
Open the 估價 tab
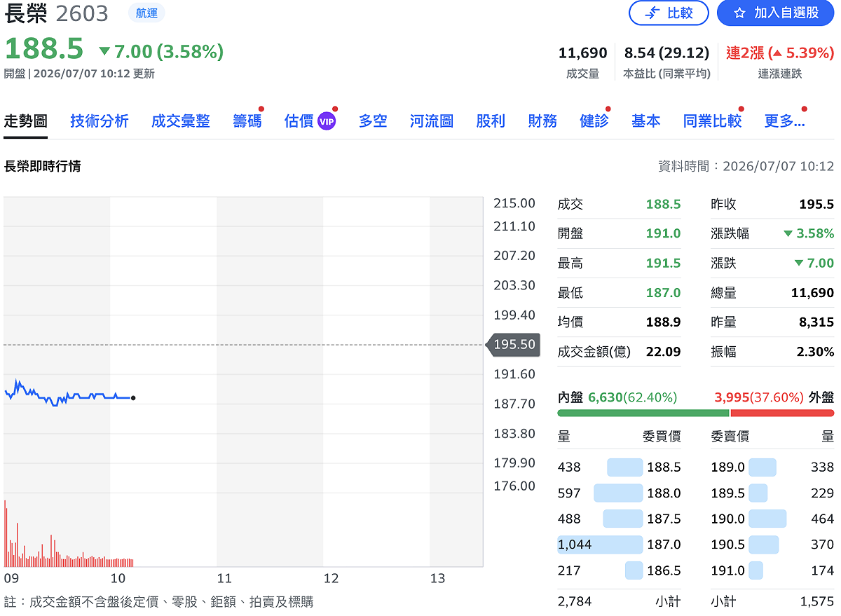pyautogui.click(x=299, y=121)
